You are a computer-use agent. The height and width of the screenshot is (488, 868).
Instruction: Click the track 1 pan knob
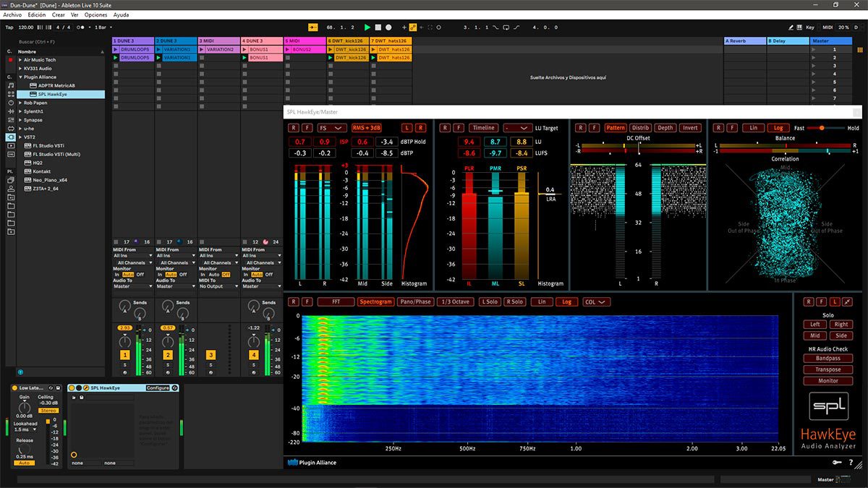(x=125, y=341)
